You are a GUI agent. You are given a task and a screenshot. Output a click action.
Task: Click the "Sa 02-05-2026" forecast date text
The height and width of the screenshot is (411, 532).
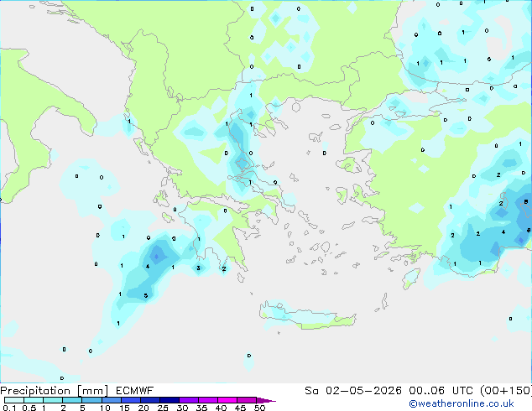353,391
